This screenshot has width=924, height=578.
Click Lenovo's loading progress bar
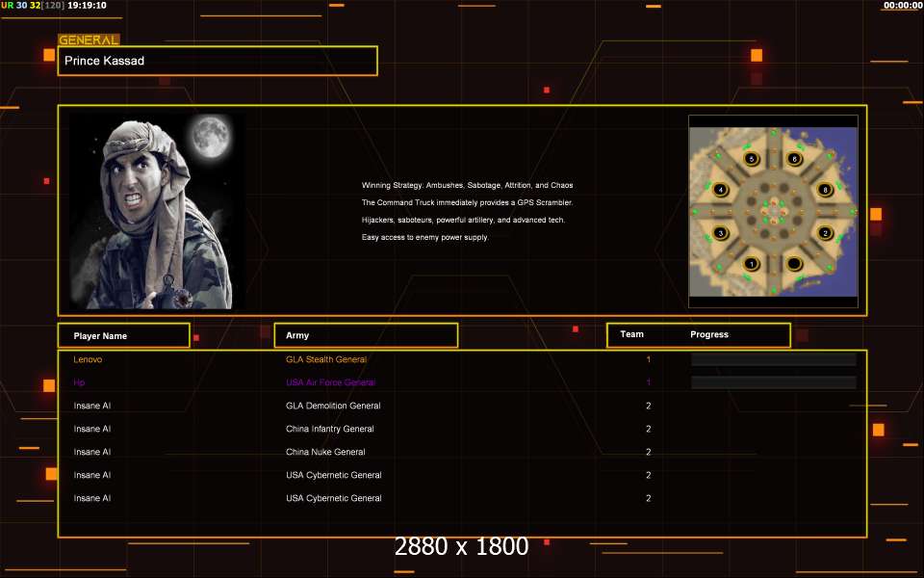pyautogui.click(x=774, y=359)
